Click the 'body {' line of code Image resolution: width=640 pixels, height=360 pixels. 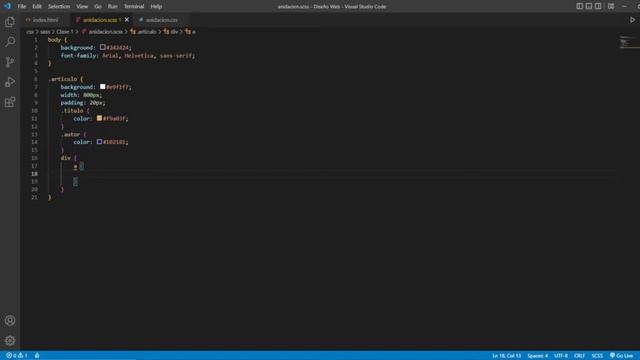pyautogui.click(x=58, y=40)
